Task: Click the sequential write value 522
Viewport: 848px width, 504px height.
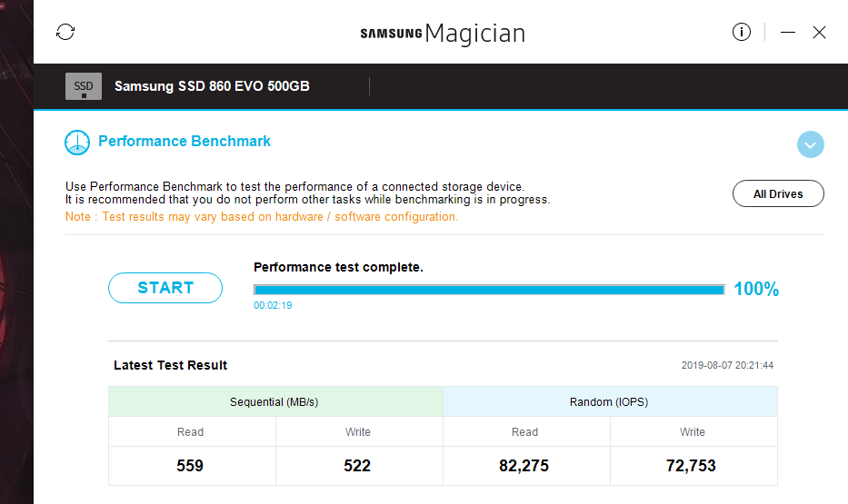Action: pyautogui.click(x=357, y=466)
